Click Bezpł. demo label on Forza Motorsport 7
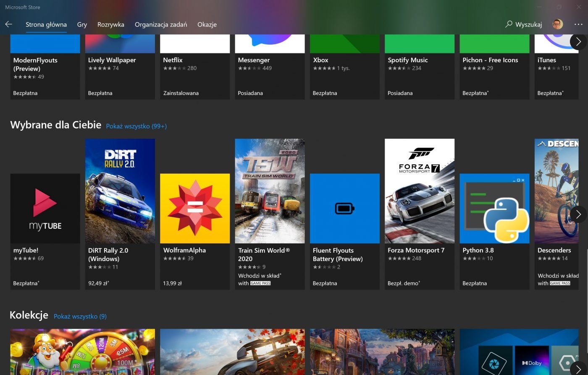 (x=404, y=283)
